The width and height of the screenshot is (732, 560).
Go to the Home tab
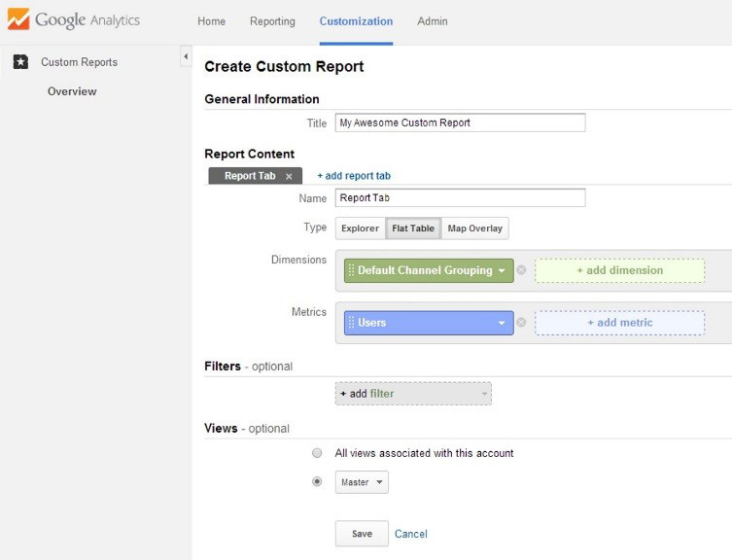[x=212, y=21]
